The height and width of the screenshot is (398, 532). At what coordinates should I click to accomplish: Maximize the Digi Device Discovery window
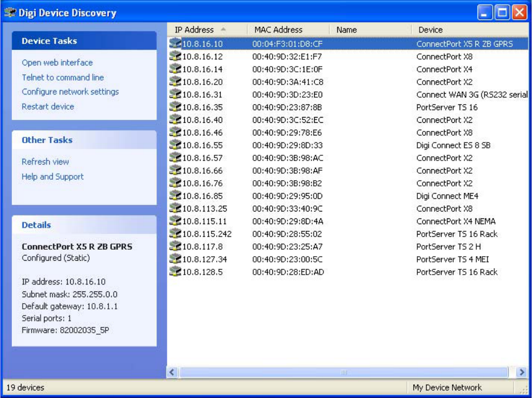[x=502, y=13]
